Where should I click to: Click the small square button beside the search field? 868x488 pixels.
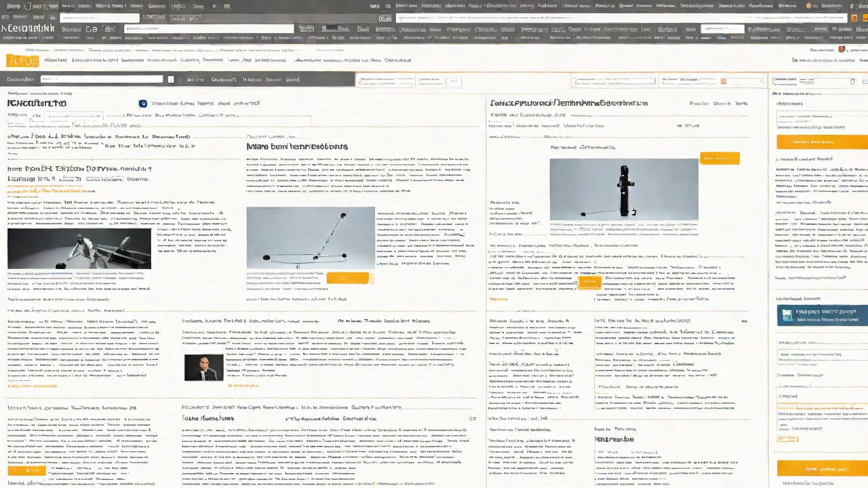(172, 79)
